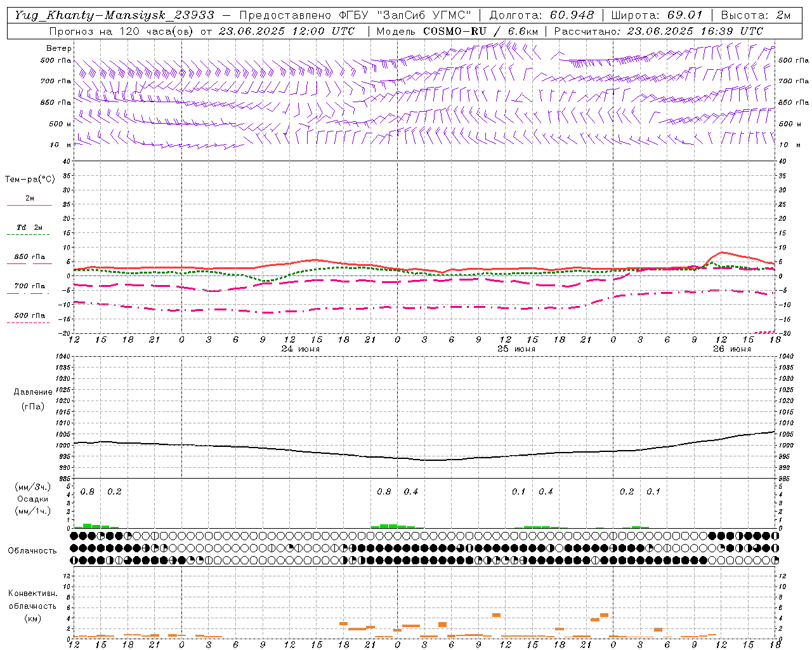Click the red 2м temperature legend line
The height and width of the screenshot is (650, 812).
(29, 205)
